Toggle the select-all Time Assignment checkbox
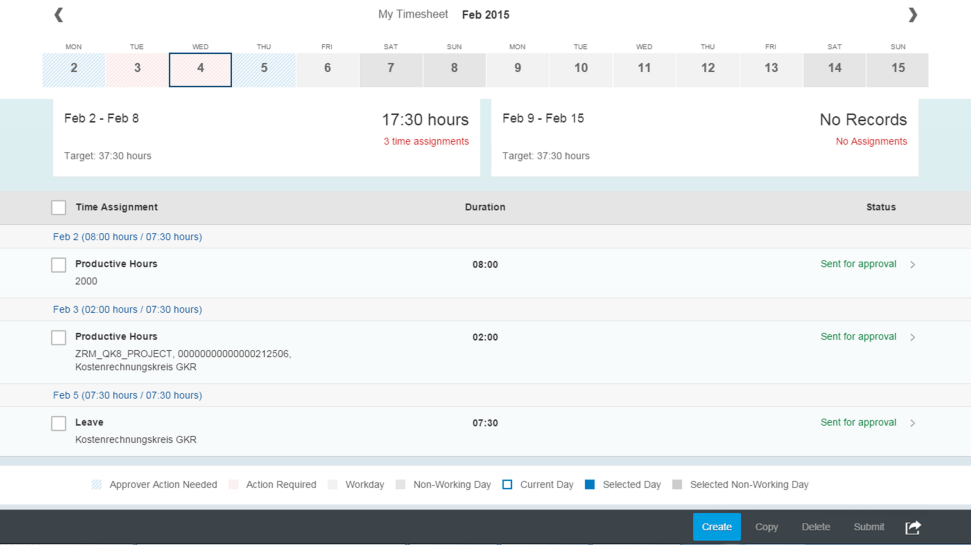The image size is (971, 545). 59,208
